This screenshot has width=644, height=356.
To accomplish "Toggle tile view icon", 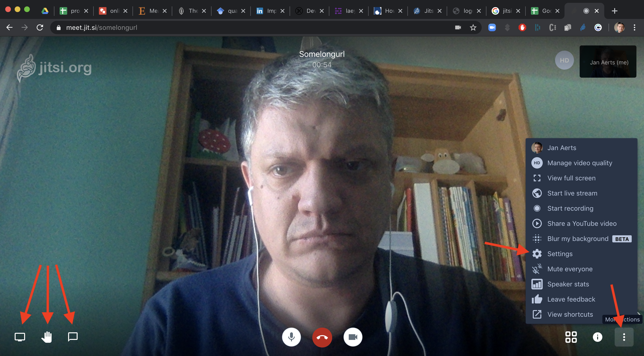I will click(x=571, y=337).
